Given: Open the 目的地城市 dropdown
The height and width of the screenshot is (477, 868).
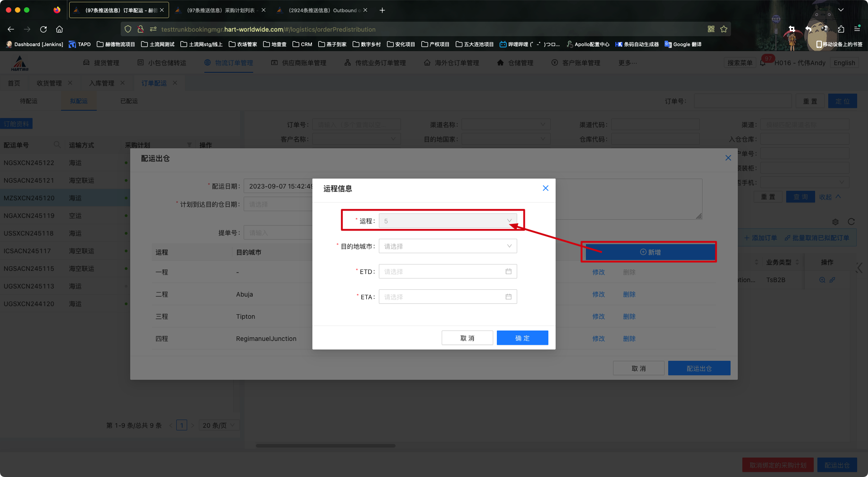Looking at the screenshot, I should click(x=448, y=246).
